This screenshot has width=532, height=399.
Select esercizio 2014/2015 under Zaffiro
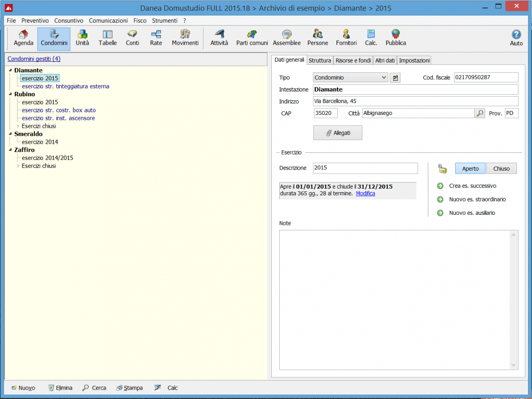coord(47,158)
